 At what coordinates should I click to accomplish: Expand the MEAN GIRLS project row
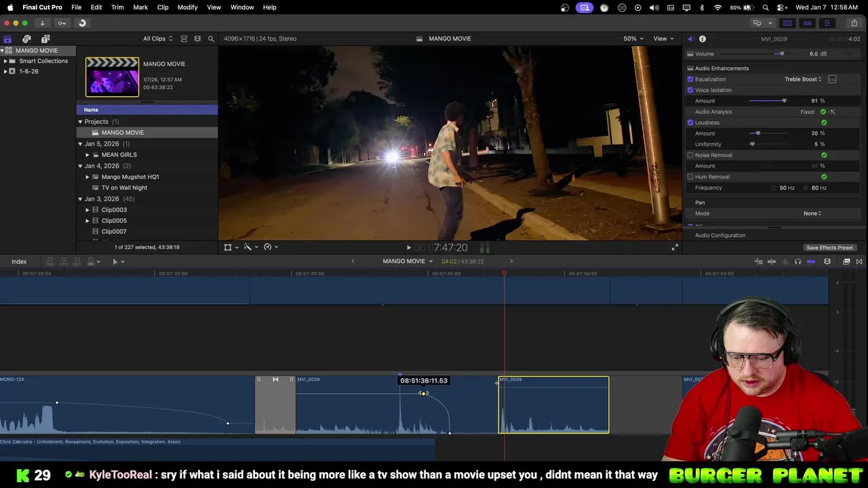(87, 155)
